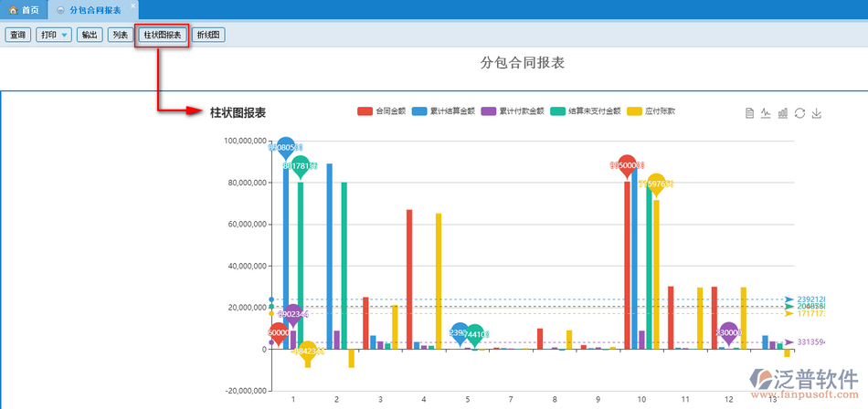This screenshot has height=409, width=868.
Task: Click the 查询 button
Action: pyautogui.click(x=17, y=36)
